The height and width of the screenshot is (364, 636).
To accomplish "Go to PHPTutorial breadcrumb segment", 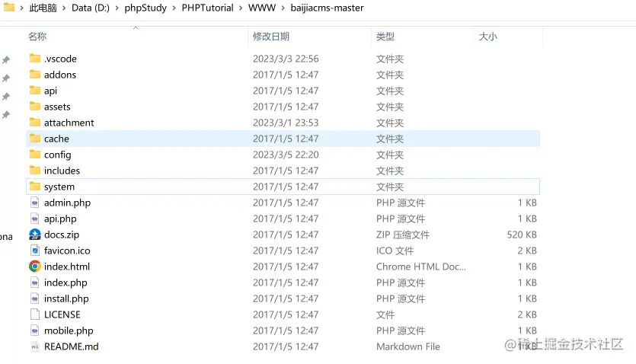I will pyautogui.click(x=207, y=8).
